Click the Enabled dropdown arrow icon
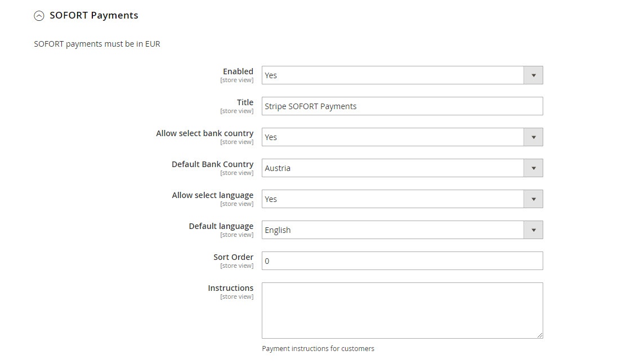This screenshot has width=644, height=364. 533,75
